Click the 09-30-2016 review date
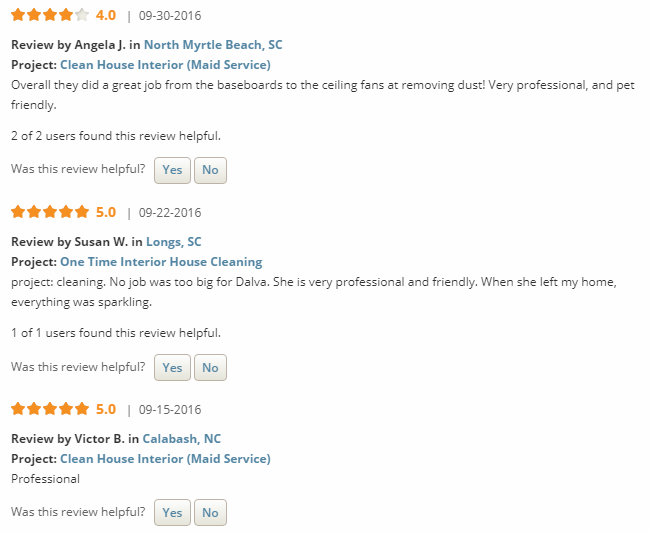 point(170,15)
